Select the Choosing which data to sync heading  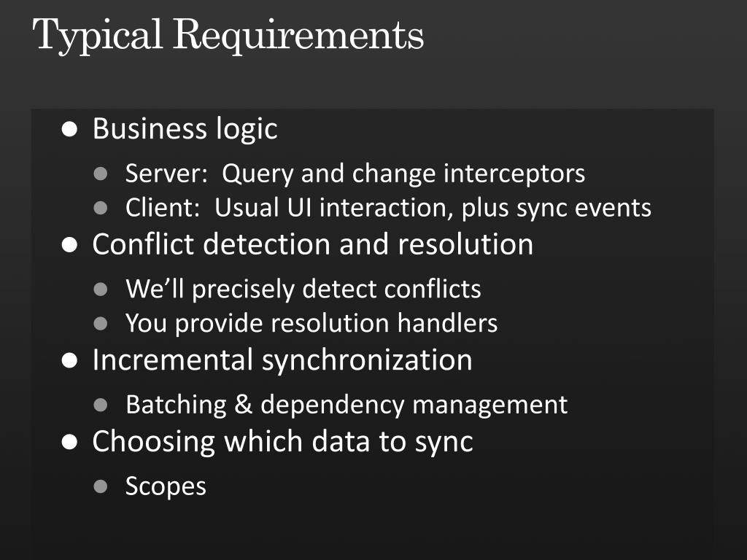(x=282, y=443)
